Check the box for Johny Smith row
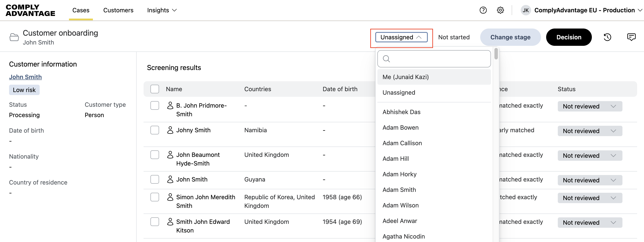Screen dimensions: 644x242 [x=155, y=130]
